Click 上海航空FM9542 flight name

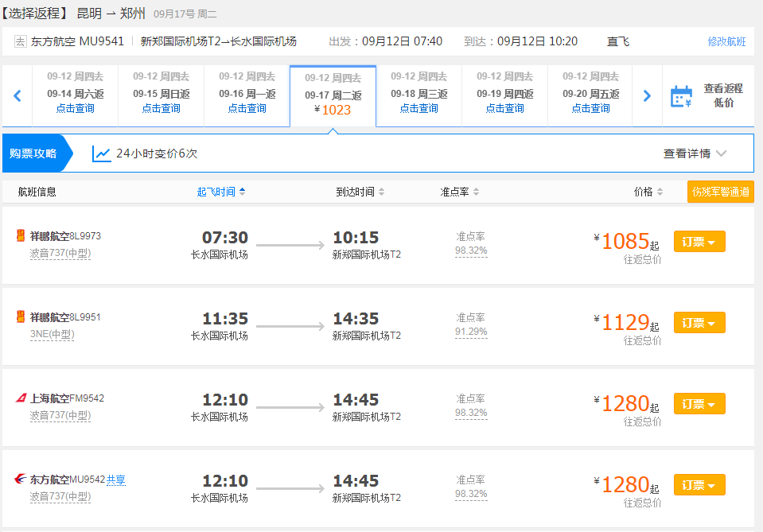pyautogui.click(x=67, y=398)
